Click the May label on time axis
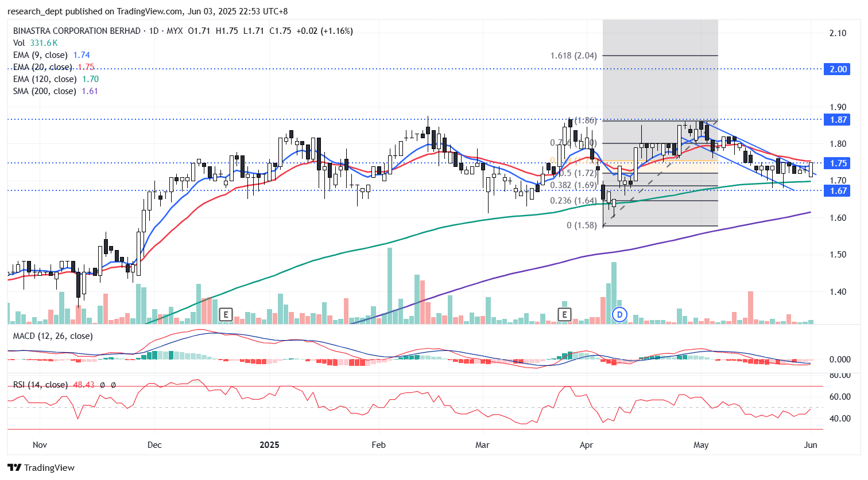 pyautogui.click(x=701, y=445)
